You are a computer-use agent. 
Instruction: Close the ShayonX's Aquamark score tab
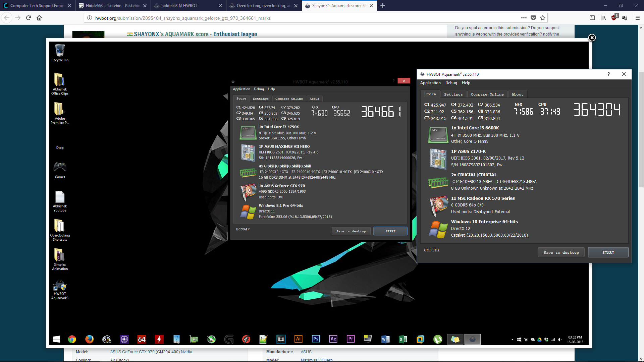[x=371, y=6]
